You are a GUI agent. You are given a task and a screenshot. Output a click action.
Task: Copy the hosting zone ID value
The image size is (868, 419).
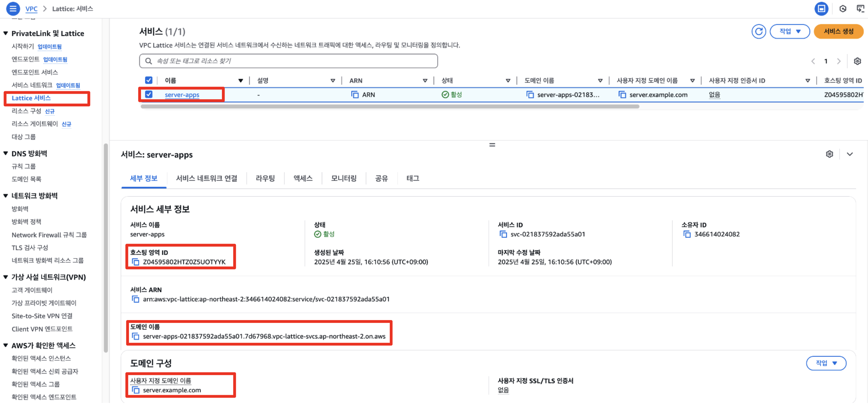[x=135, y=262]
